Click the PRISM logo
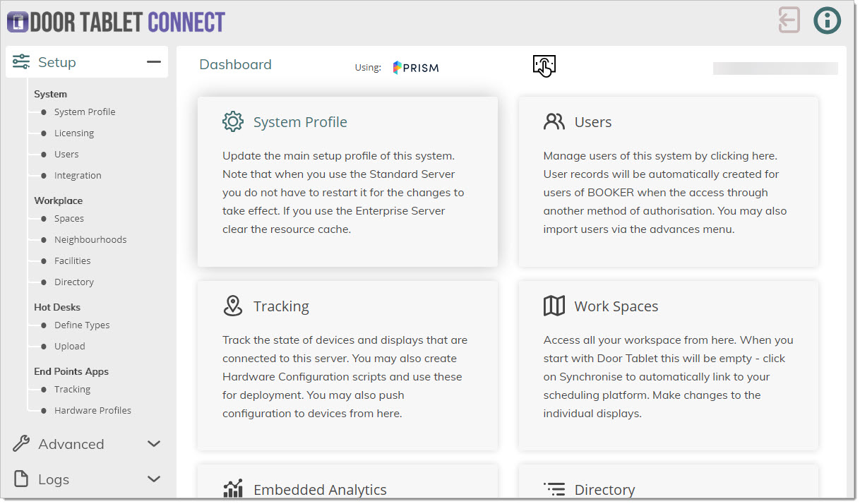860x504 pixels. coord(416,68)
